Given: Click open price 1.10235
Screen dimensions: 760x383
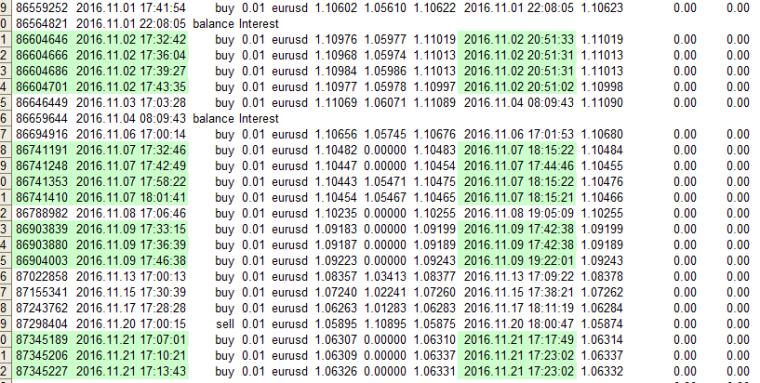Looking at the screenshot, I should (x=336, y=213).
